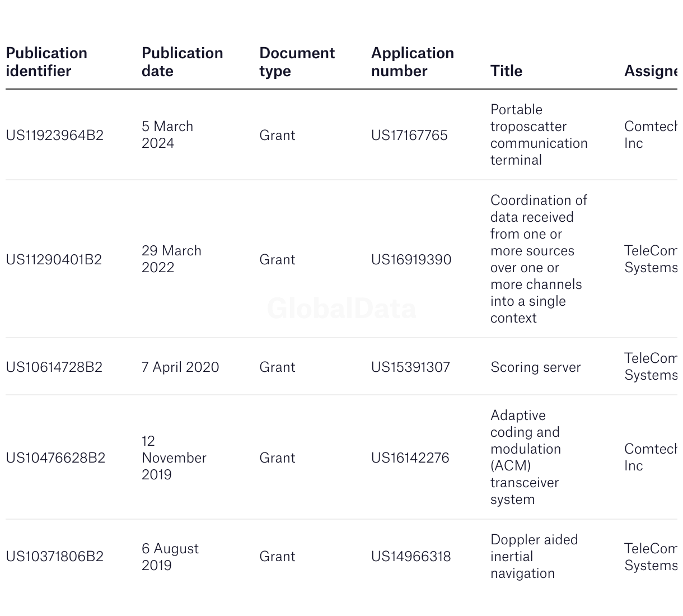
Task: Click the Publication identifier column header
Action: pos(46,62)
